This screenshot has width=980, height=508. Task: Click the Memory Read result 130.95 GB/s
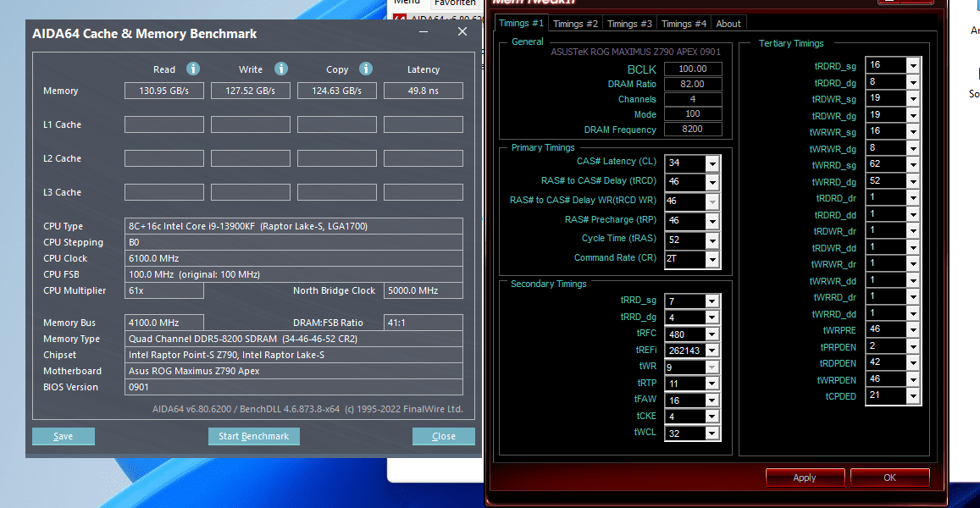164,91
